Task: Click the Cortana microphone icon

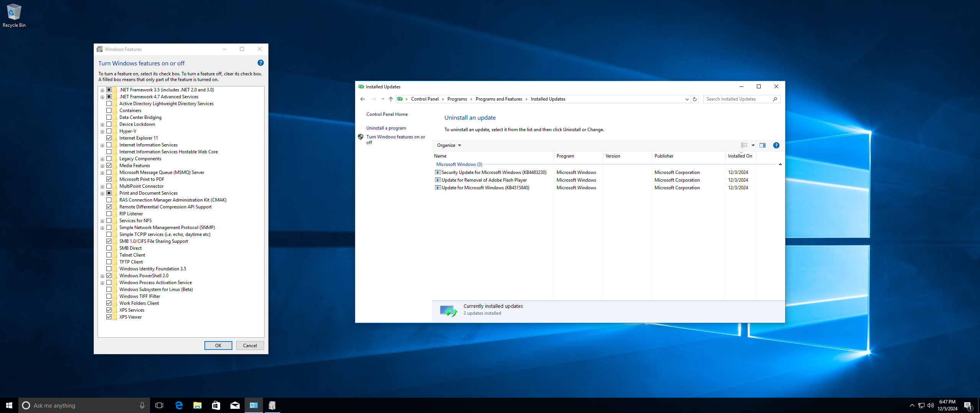Action: 142,405
